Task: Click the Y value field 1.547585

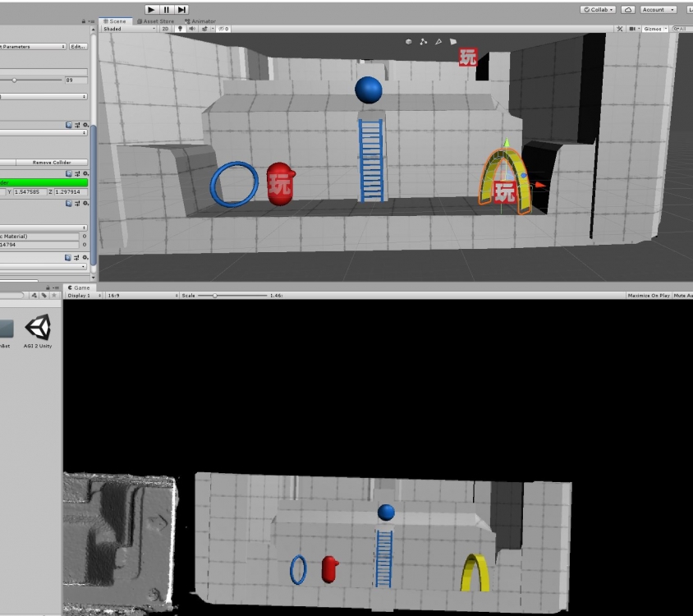Action: point(30,191)
